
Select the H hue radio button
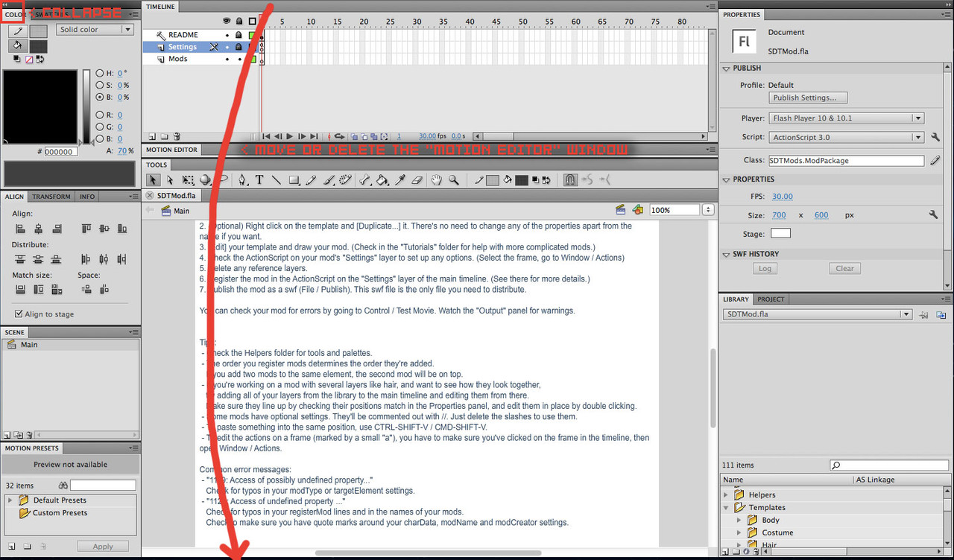coord(99,73)
